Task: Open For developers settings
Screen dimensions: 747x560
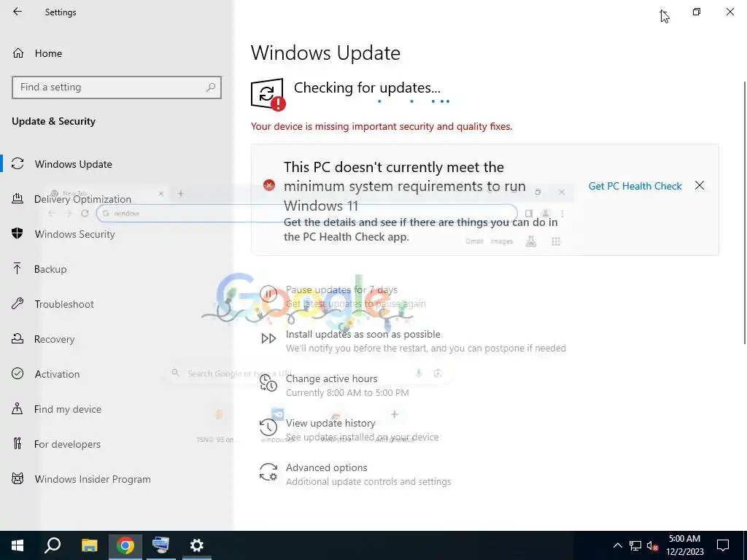Action: [x=67, y=444]
